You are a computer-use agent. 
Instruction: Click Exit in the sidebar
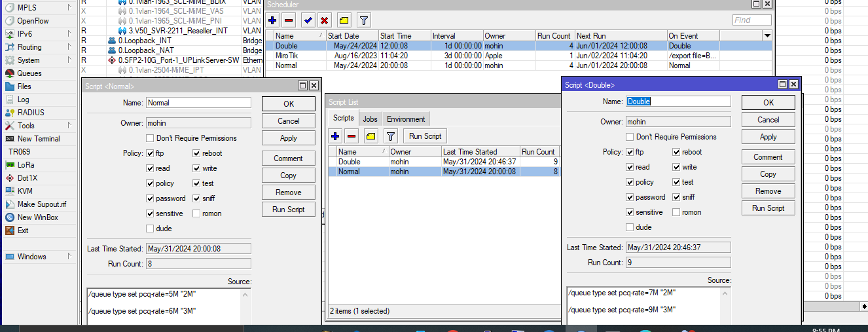[x=23, y=231]
